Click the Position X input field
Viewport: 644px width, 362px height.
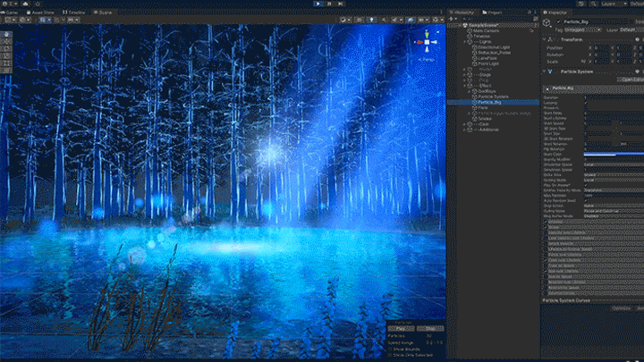(602, 48)
